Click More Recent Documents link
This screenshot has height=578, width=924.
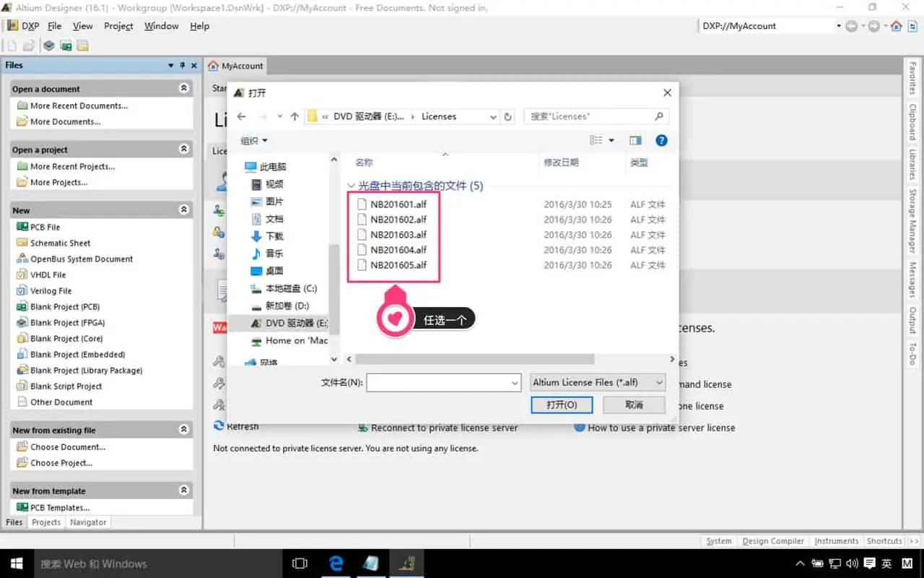(79, 105)
